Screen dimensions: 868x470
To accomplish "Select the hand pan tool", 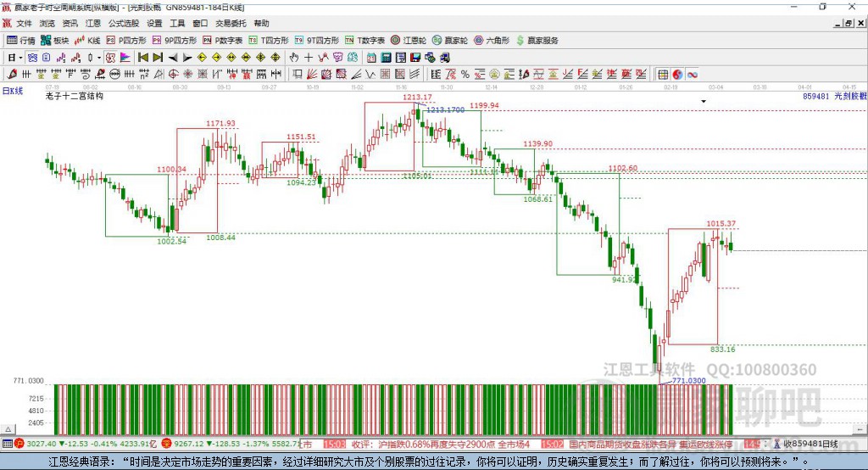I will click(x=293, y=57).
